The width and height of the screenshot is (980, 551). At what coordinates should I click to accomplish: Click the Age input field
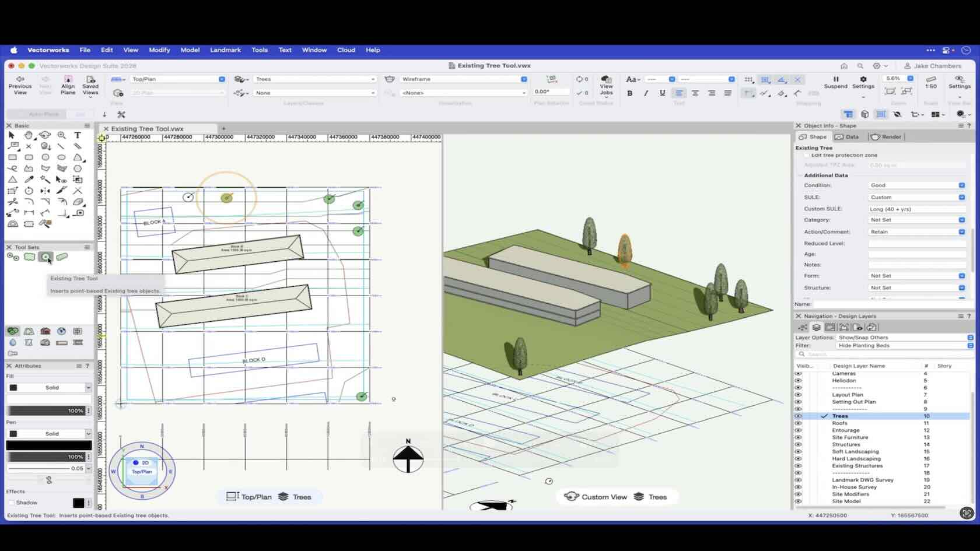(x=916, y=254)
